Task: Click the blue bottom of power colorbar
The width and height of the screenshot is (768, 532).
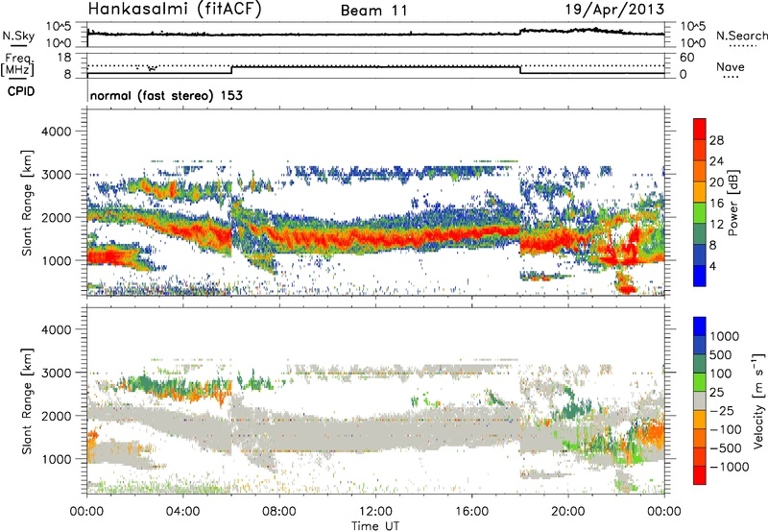Action: click(700, 276)
